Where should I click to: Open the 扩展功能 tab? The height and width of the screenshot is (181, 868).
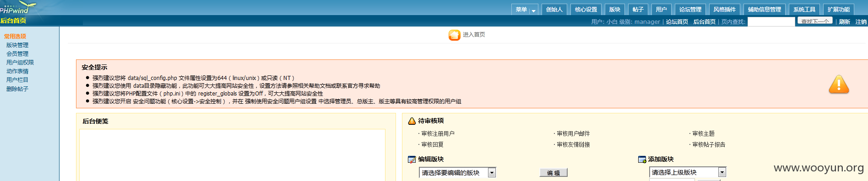(839, 10)
